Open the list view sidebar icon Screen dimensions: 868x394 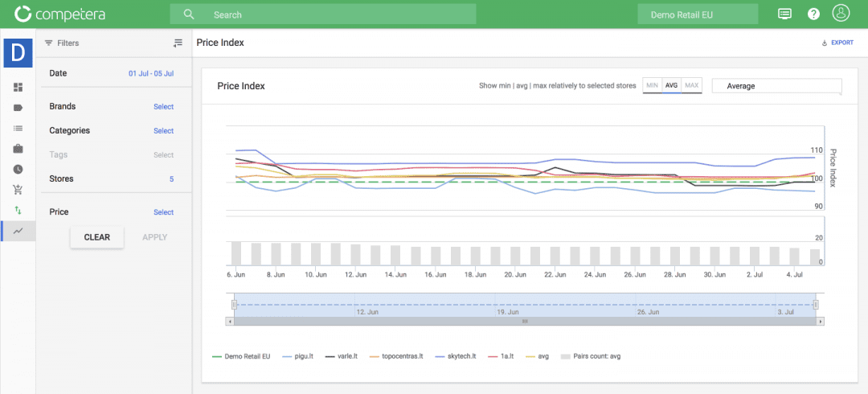18,128
